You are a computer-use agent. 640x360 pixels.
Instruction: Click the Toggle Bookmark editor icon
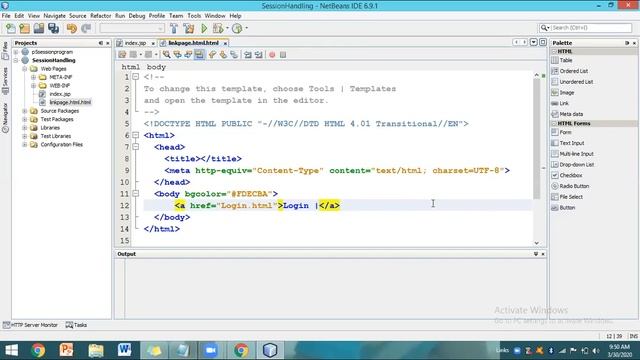click(234, 55)
